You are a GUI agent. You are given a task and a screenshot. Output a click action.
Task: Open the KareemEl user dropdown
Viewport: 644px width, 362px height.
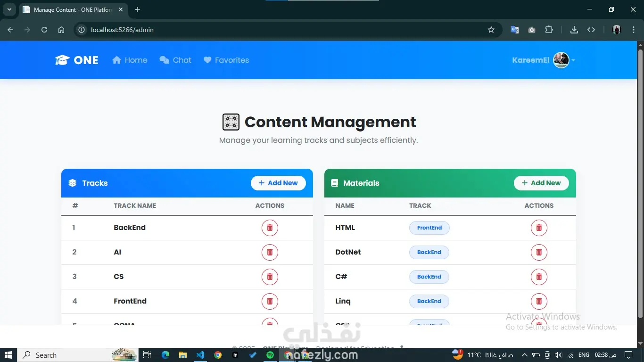(544, 60)
